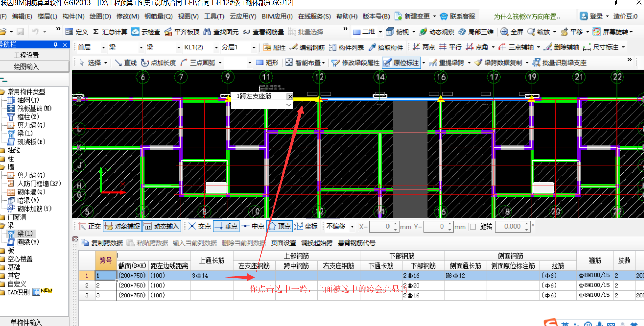Image resolution: width=644 pixels, height=326 pixels.
Task: Toggle 正交 orthogonal mode
Action: point(89,226)
